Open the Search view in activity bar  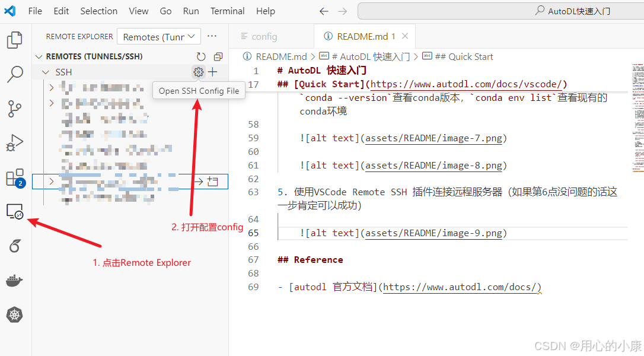point(15,74)
